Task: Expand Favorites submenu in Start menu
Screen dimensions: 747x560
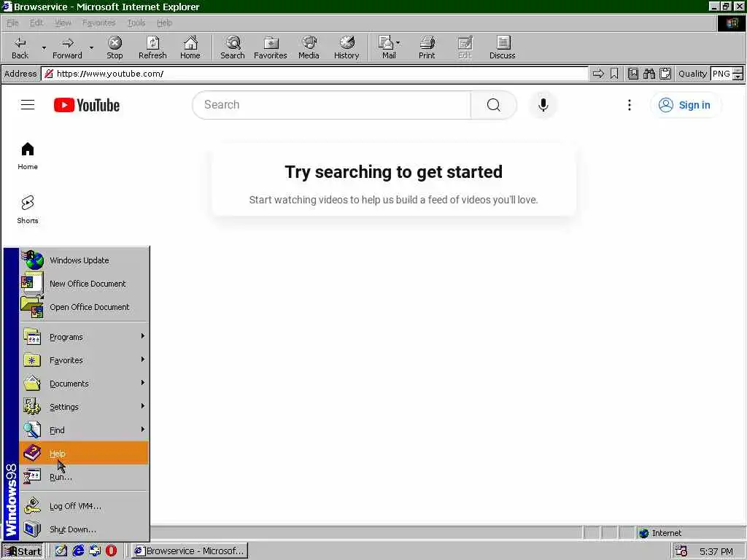Action: pyautogui.click(x=84, y=360)
